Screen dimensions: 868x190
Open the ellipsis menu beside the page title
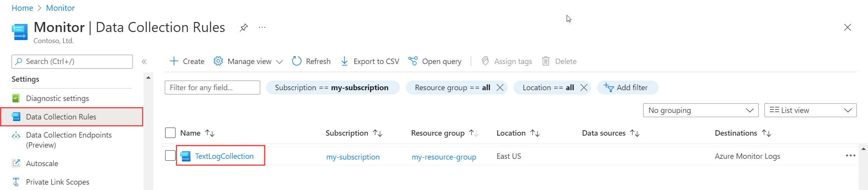tap(262, 28)
